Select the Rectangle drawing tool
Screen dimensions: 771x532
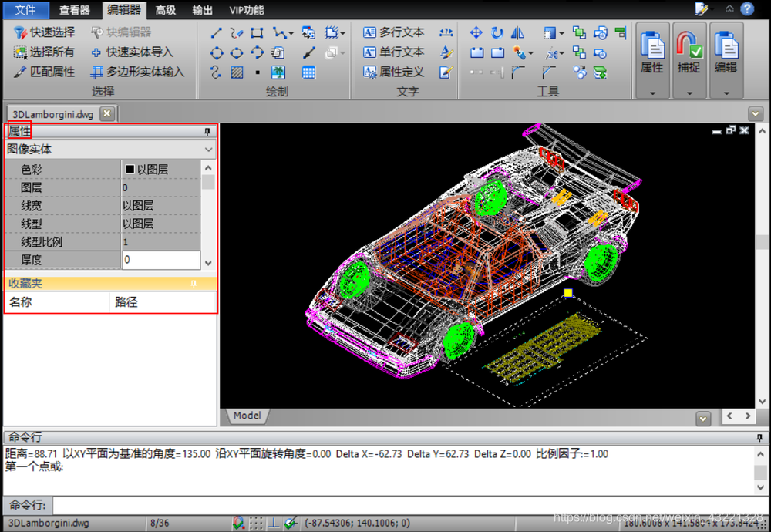[x=257, y=33]
